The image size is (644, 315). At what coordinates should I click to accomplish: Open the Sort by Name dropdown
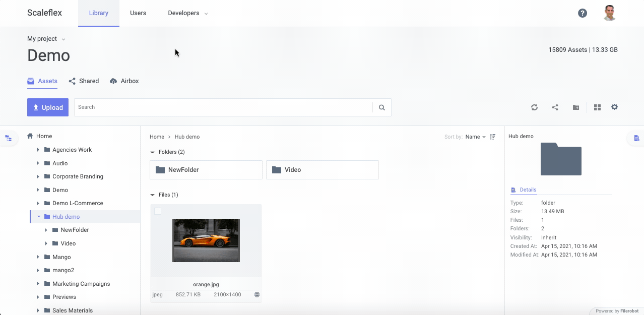click(476, 137)
